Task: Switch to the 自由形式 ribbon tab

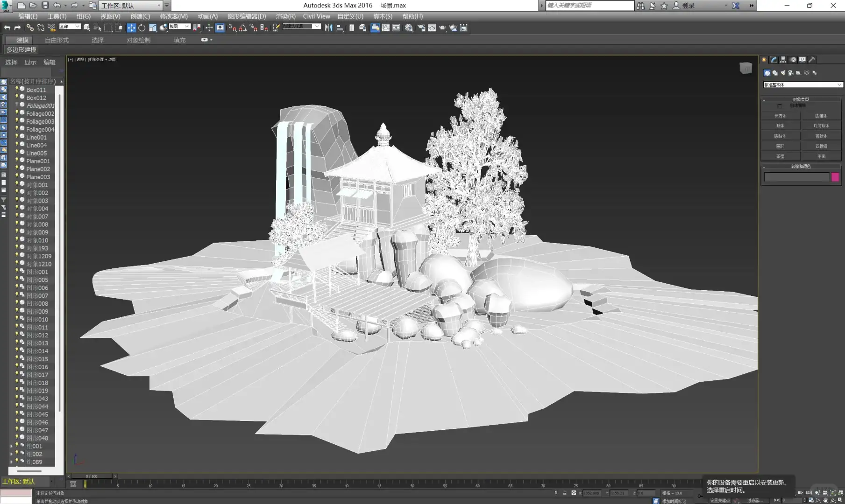Action: pyautogui.click(x=57, y=40)
